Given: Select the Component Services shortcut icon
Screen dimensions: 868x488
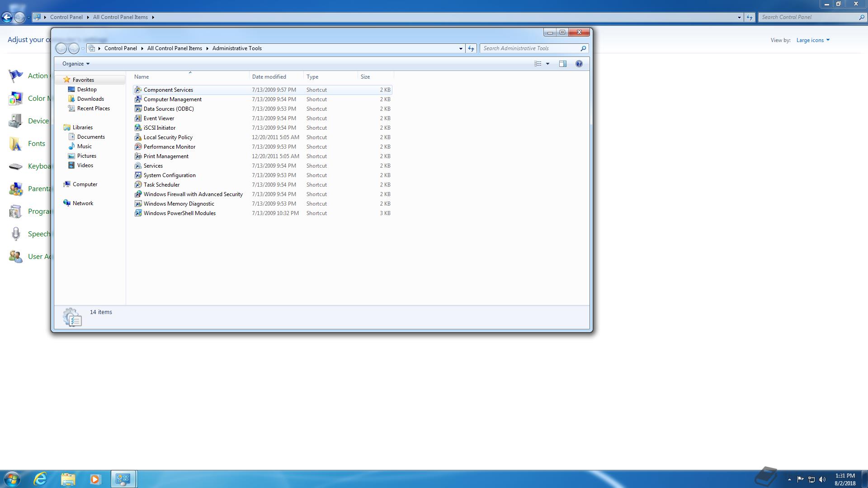Looking at the screenshot, I should click(x=138, y=90).
